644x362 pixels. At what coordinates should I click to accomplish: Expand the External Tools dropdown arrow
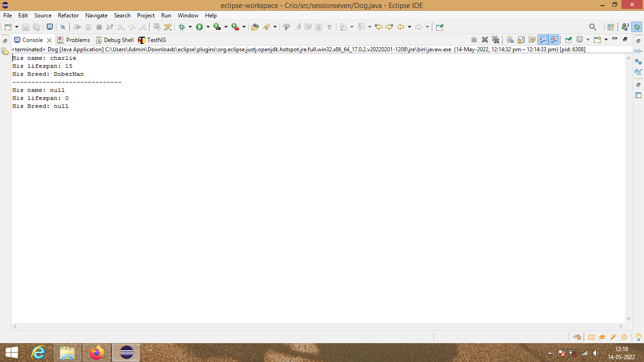(x=244, y=27)
